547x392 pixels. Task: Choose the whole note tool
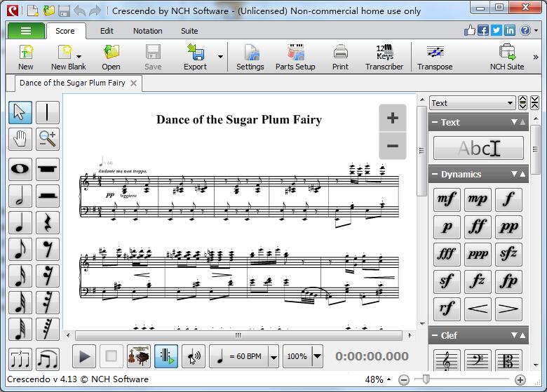pos(20,169)
